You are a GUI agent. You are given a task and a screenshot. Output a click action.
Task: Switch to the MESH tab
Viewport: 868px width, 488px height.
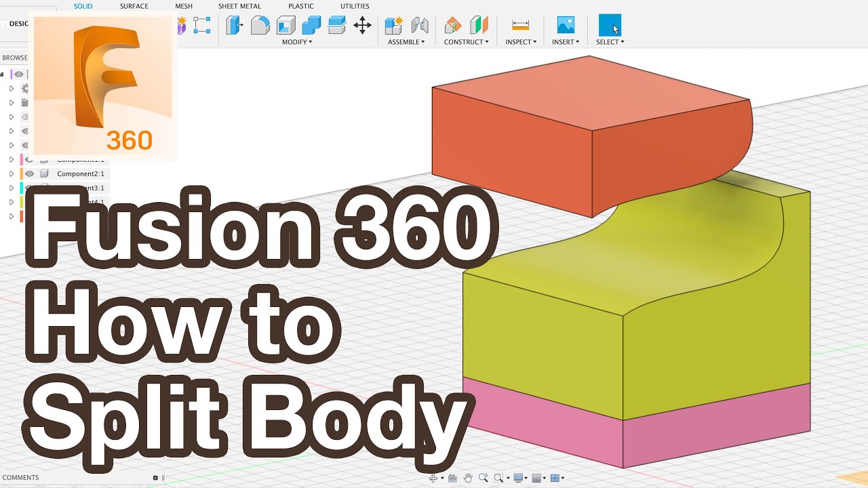tap(184, 6)
